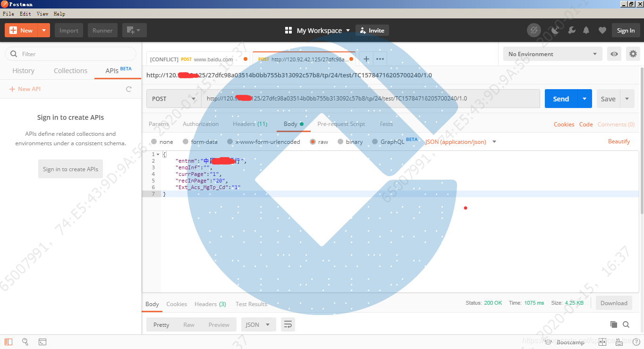The image size is (644, 349).
Task: Select the raw body radio button
Action: point(313,141)
